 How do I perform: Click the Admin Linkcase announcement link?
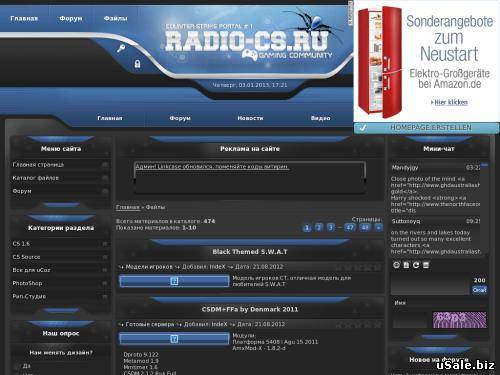click(x=212, y=167)
